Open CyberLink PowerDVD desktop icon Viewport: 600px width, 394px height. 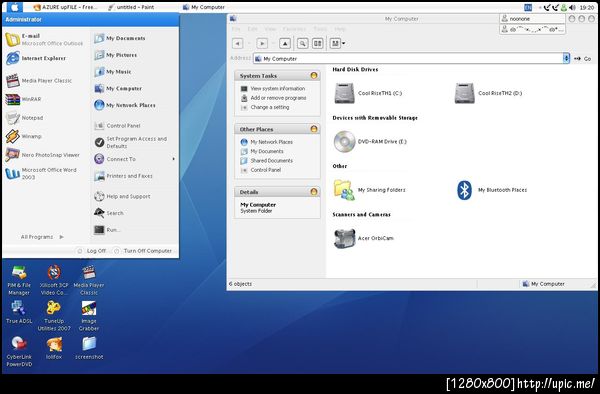19,352
